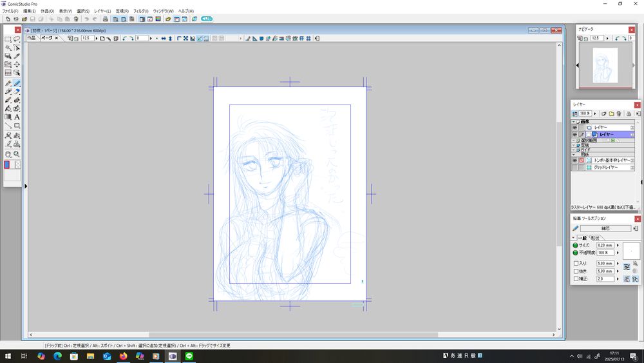
Task: Switch to the 形状 tab
Action: tap(594, 238)
